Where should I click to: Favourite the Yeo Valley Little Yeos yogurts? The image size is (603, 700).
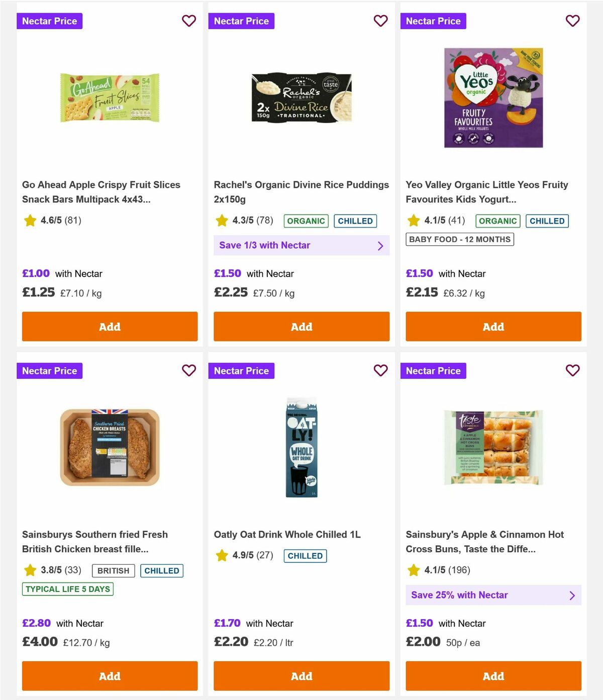click(573, 21)
